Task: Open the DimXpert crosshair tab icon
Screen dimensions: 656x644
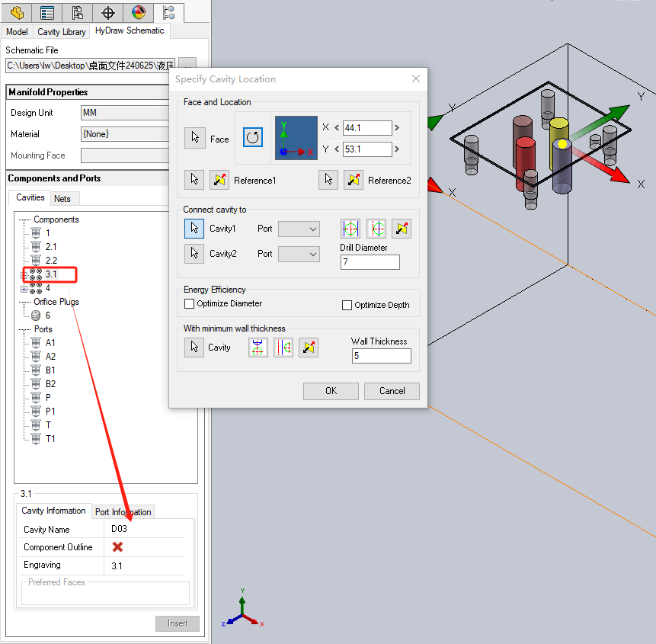Action: coord(108,12)
